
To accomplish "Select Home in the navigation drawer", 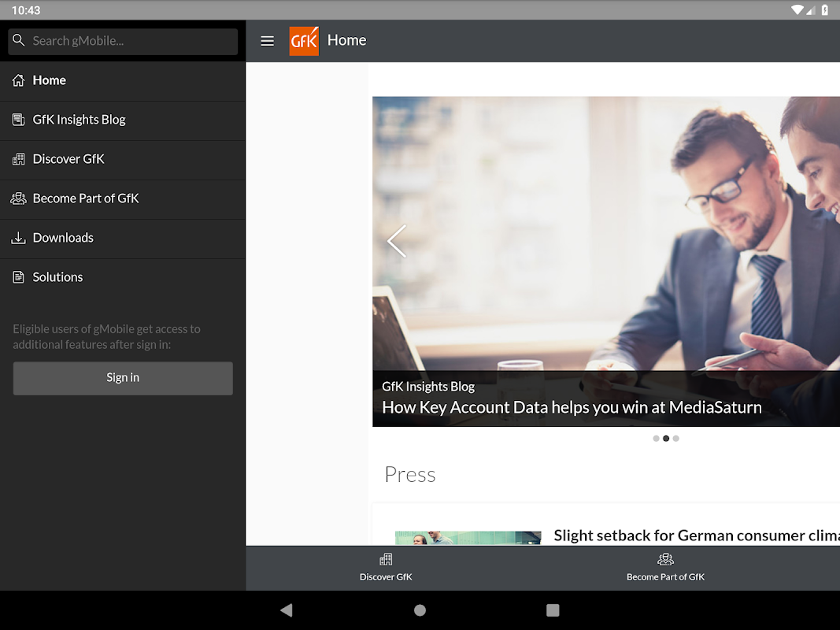I will pos(123,81).
